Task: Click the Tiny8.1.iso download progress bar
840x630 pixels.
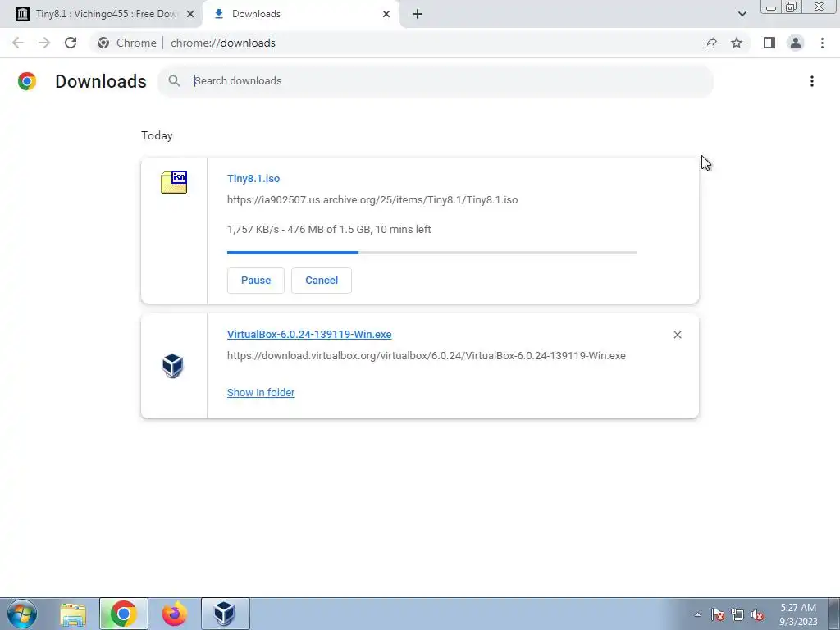Action: tap(431, 253)
